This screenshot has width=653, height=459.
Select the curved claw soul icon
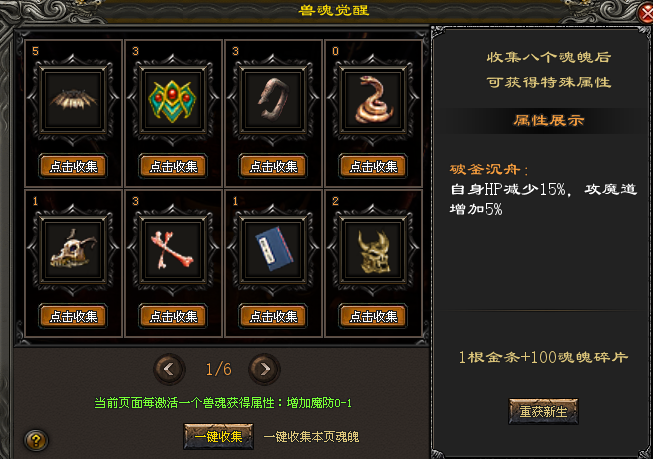[x=273, y=100]
